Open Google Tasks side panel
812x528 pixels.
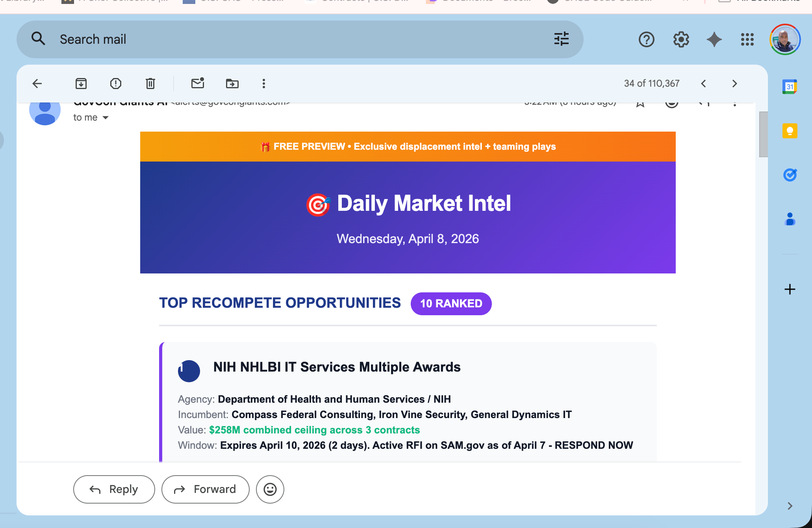click(x=790, y=175)
